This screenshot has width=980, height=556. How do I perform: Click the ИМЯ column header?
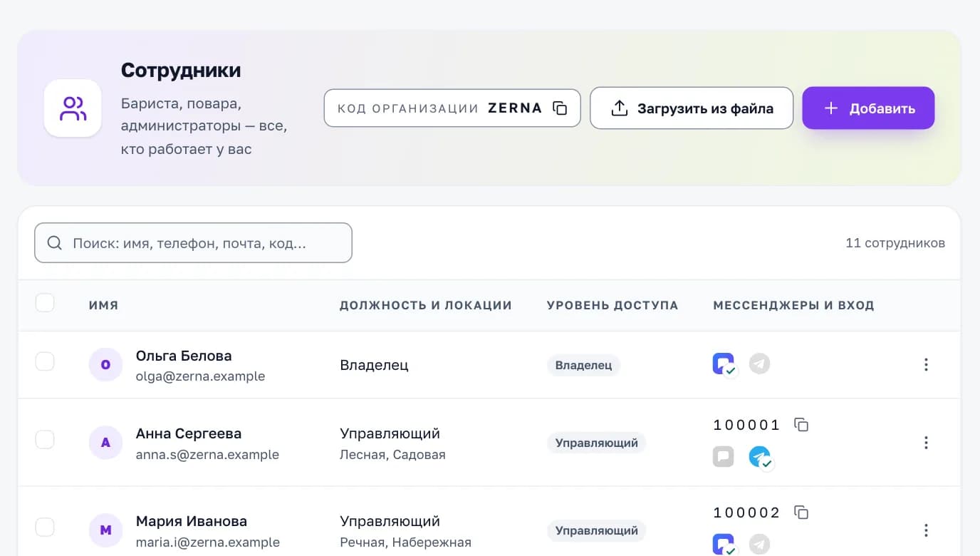(x=103, y=305)
